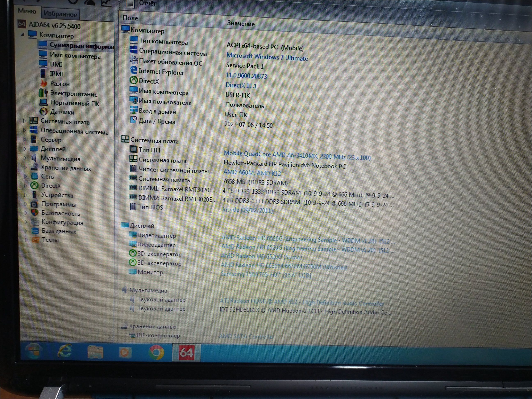Click the Тип BIOS row icon

(x=133, y=206)
